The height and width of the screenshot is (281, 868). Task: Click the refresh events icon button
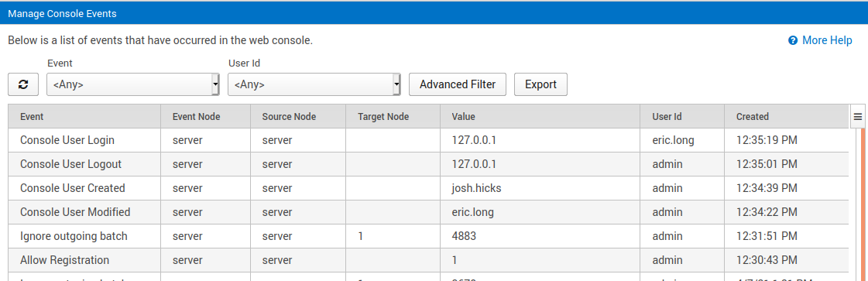(x=23, y=84)
